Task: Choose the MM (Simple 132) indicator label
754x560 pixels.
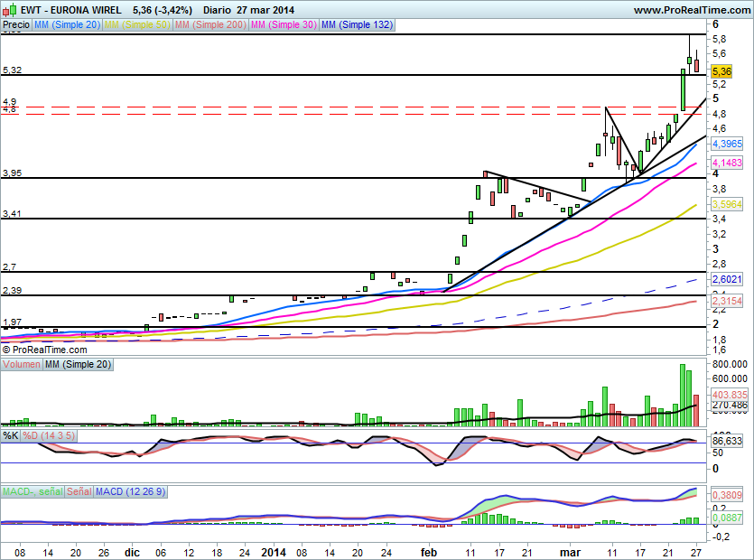Action: [357, 25]
